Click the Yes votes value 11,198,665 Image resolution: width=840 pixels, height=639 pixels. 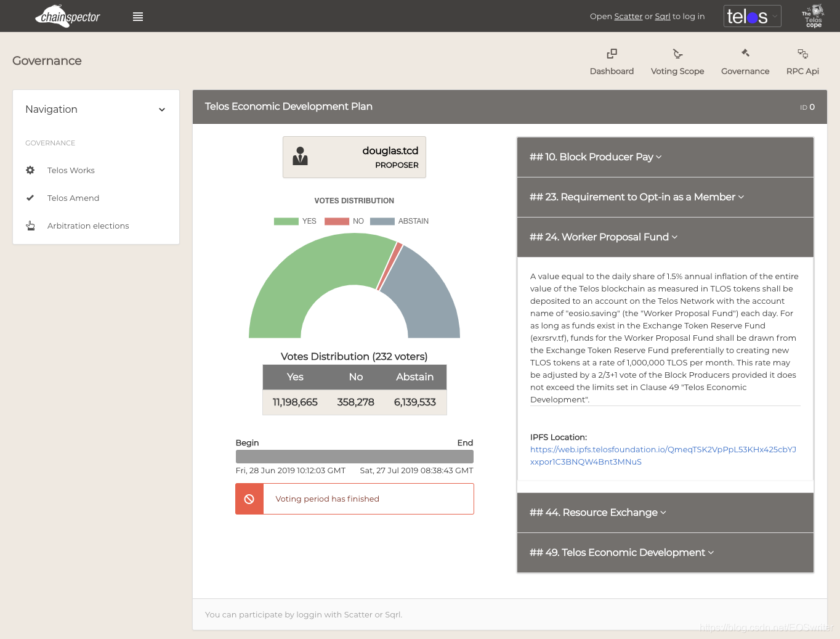[x=295, y=402]
